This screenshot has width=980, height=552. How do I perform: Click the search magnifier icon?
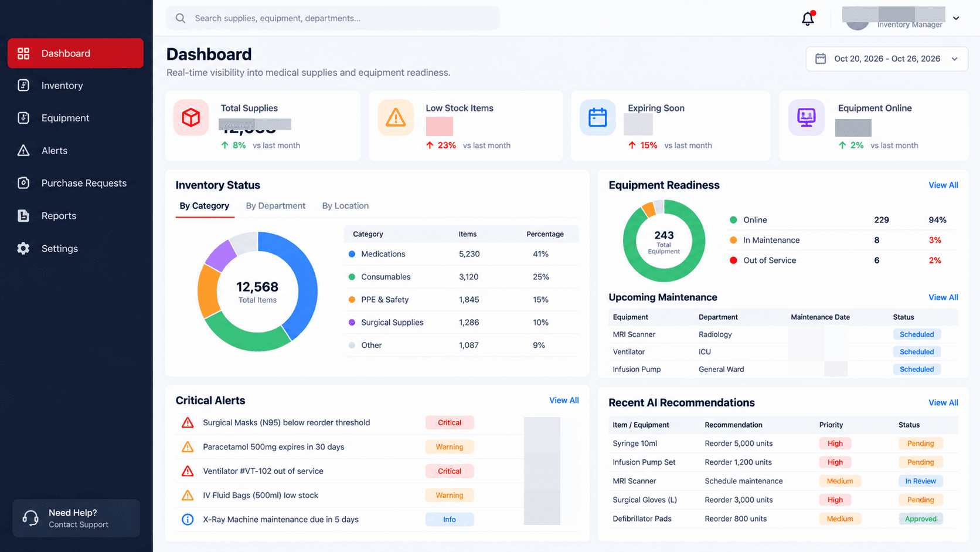tap(181, 18)
